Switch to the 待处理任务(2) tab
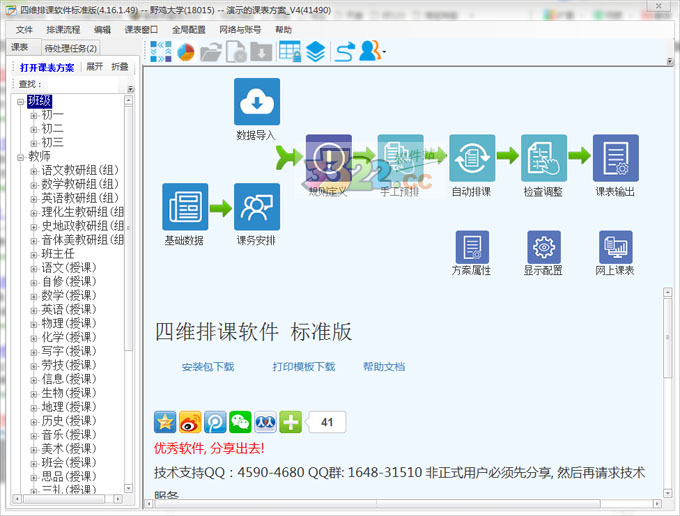Viewport: 680px width, 516px height. click(71, 48)
